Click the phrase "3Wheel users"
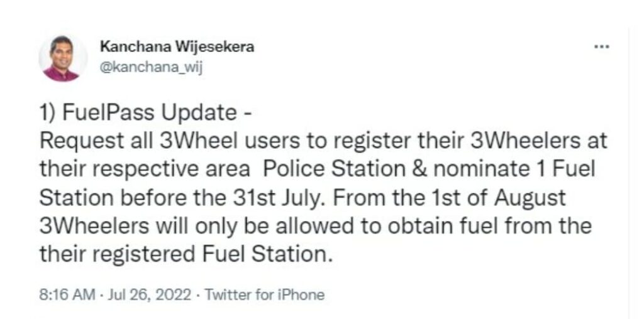This screenshot has height=319, width=644. tap(204, 141)
